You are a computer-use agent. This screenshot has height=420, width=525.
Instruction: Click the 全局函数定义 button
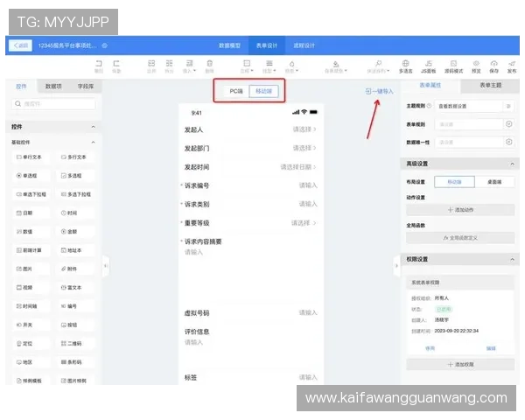point(460,238)
